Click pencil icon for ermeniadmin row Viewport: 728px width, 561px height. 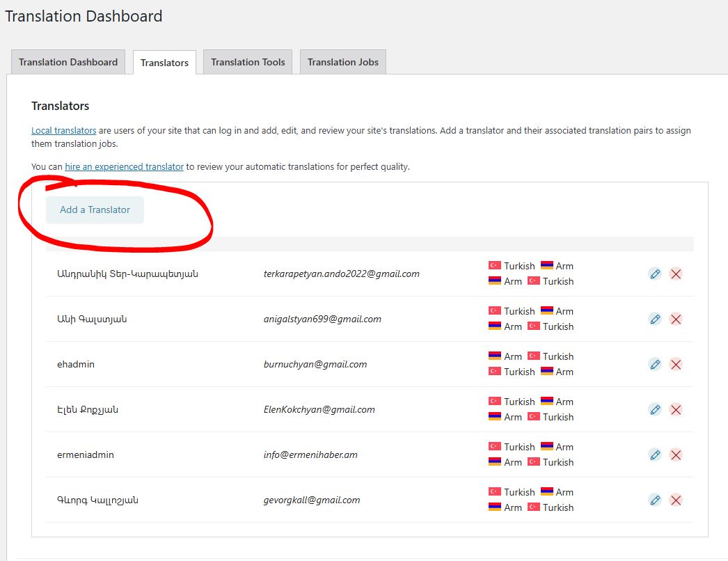coord(654,455)
